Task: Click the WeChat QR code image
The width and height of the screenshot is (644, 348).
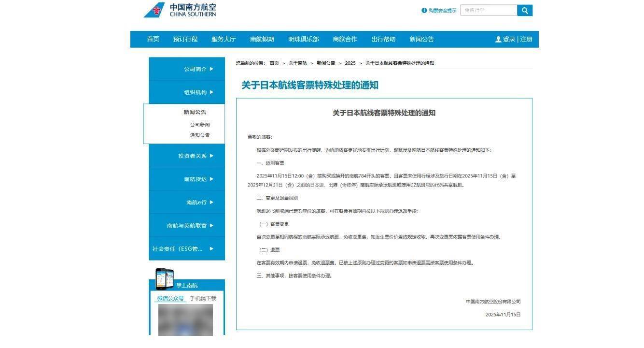Action: 185,319
